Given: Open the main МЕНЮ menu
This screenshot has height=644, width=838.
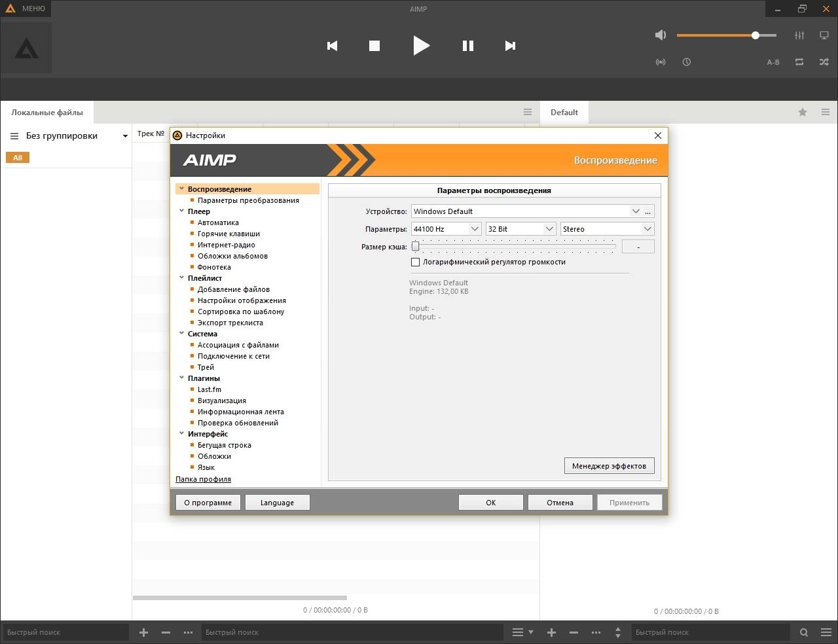Looking at the screenshot, I should (26, 9).
